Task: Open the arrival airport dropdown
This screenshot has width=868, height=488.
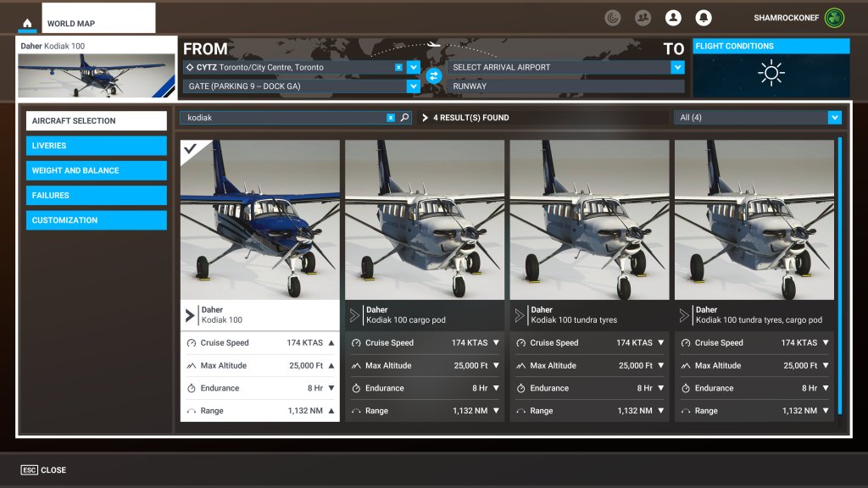Action: (676, 67)
